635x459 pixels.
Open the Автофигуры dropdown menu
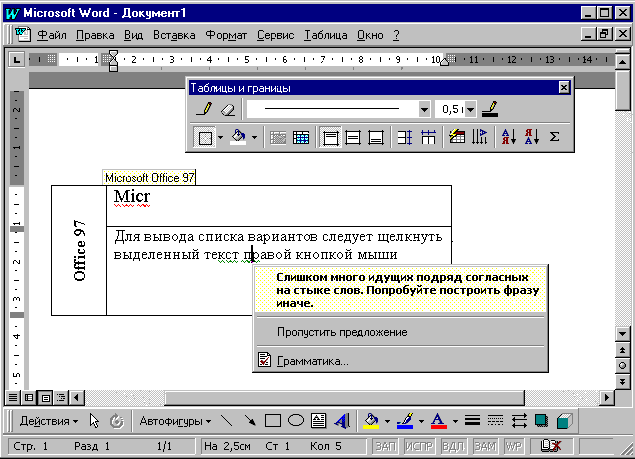coord(175,421)
